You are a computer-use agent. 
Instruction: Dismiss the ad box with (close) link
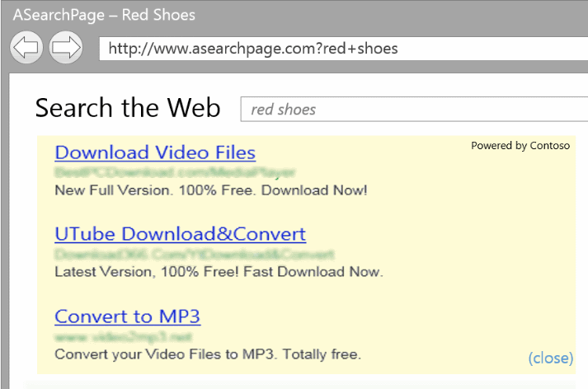551,358
